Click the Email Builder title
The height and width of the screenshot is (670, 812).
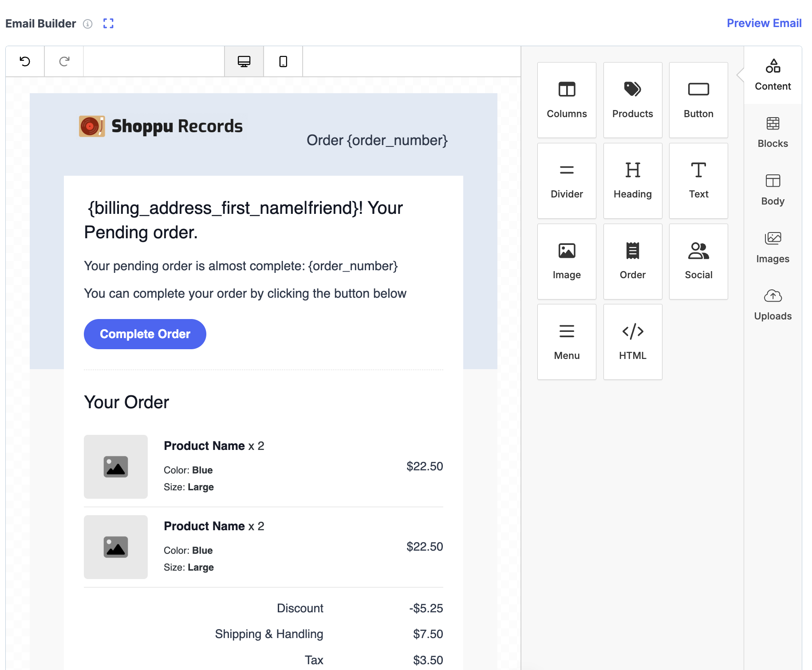coord(41,24)
